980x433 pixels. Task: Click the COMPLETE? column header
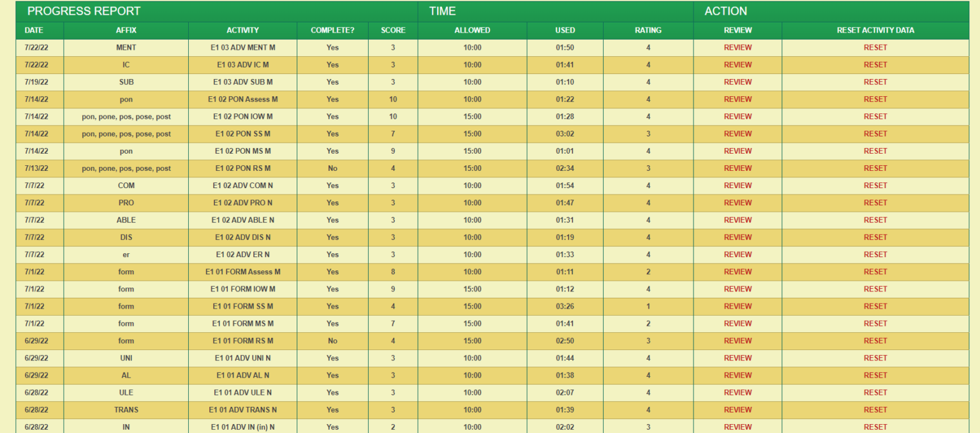point(332,30)
